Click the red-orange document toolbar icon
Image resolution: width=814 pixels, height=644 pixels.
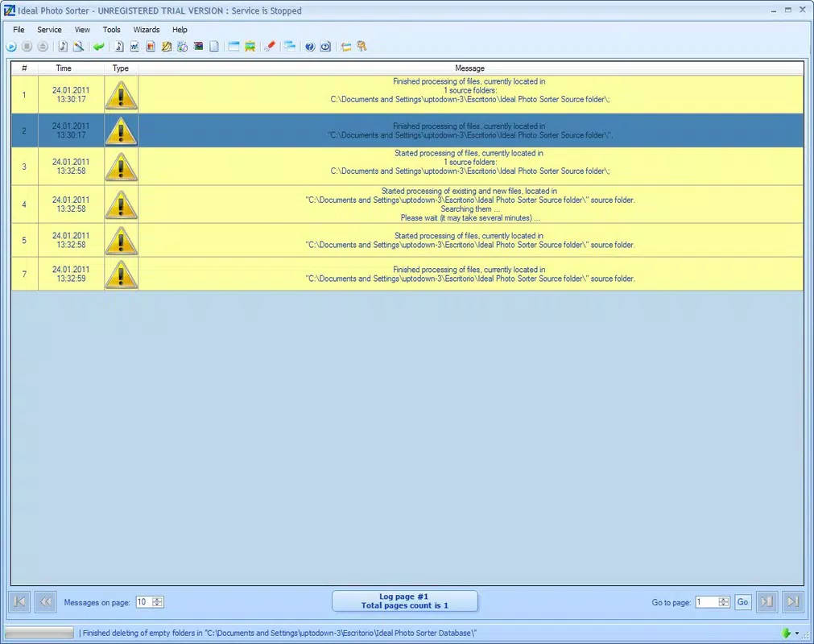click(151, 47)
